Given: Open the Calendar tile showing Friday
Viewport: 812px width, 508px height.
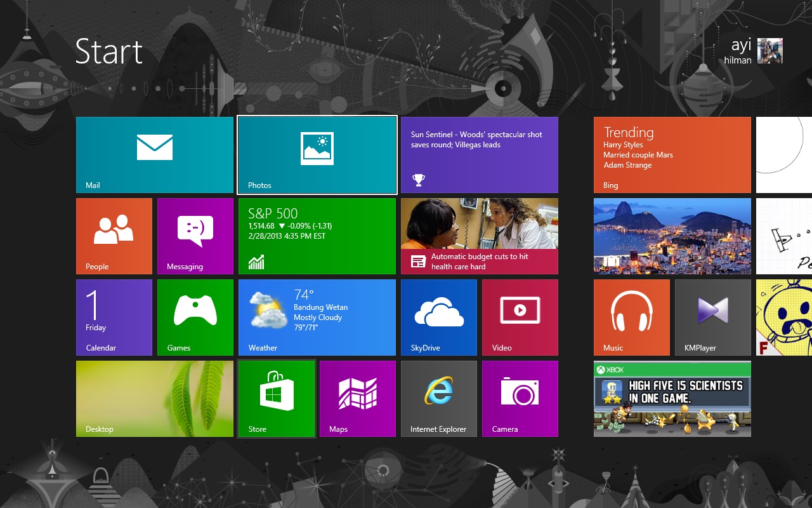Looking at the screenshot, I should coord(114,317).
